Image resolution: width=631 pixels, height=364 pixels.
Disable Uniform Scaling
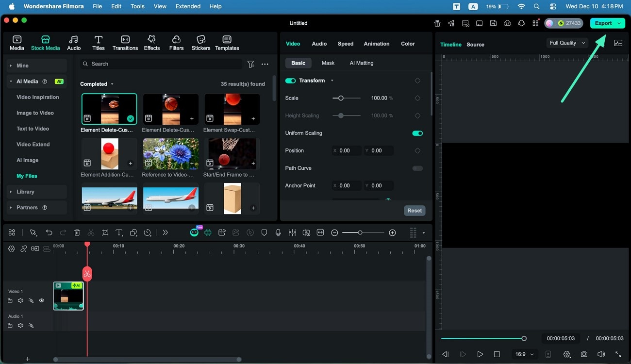pos(417,133)
